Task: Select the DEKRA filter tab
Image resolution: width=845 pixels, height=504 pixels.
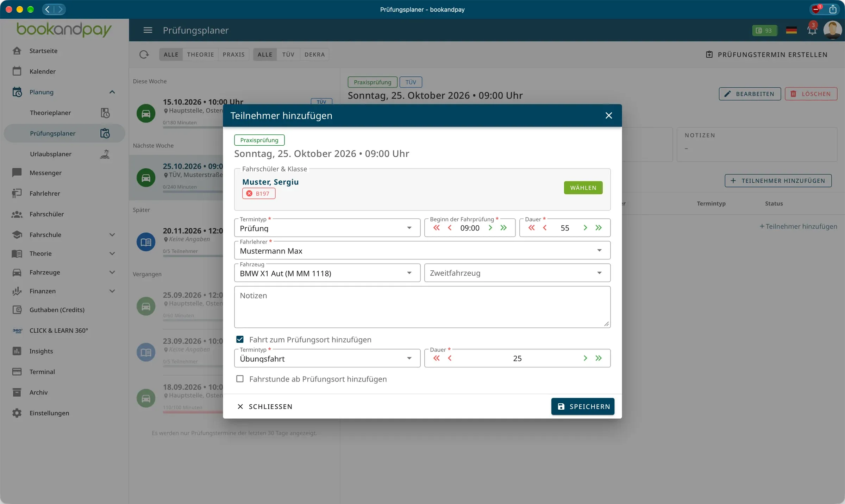Action: tap(314, 55)
